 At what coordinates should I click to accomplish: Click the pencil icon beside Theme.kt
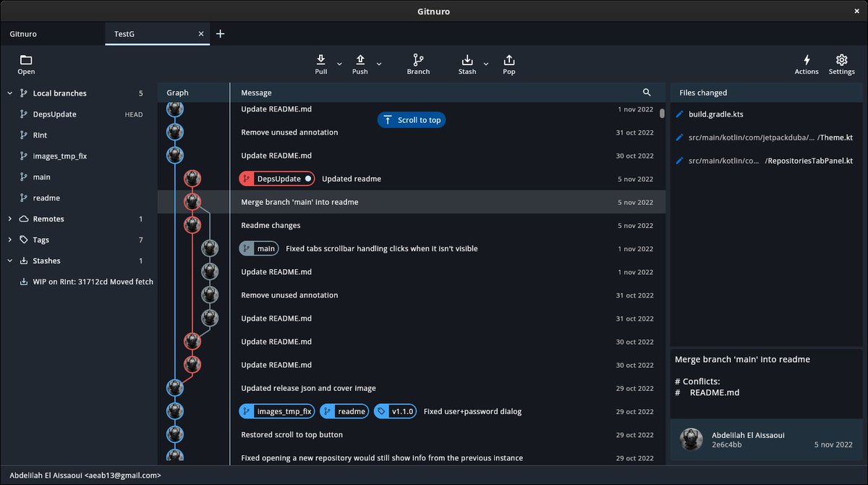pyautogui.click(x=679, y=138)
